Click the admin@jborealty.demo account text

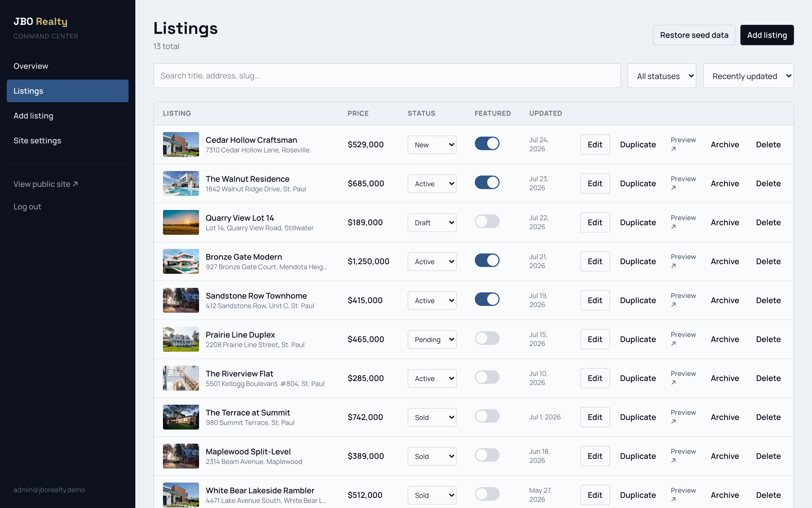pos(49,490)
